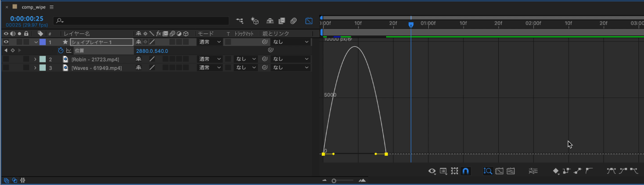
Task: Toggle shy switch on layer 1
Action: point(139,42)
